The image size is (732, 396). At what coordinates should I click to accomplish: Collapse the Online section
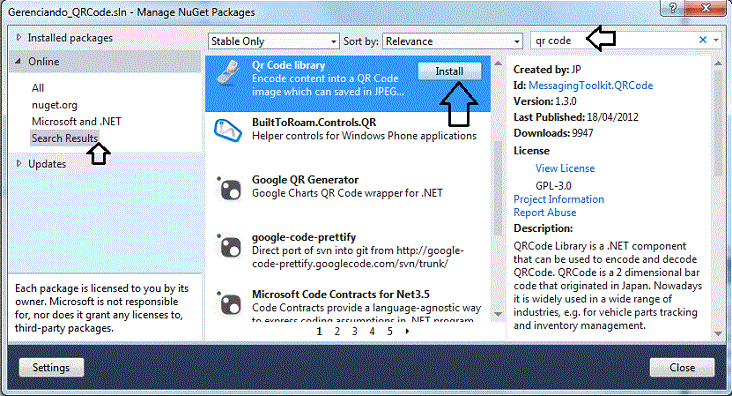[18, 61]
